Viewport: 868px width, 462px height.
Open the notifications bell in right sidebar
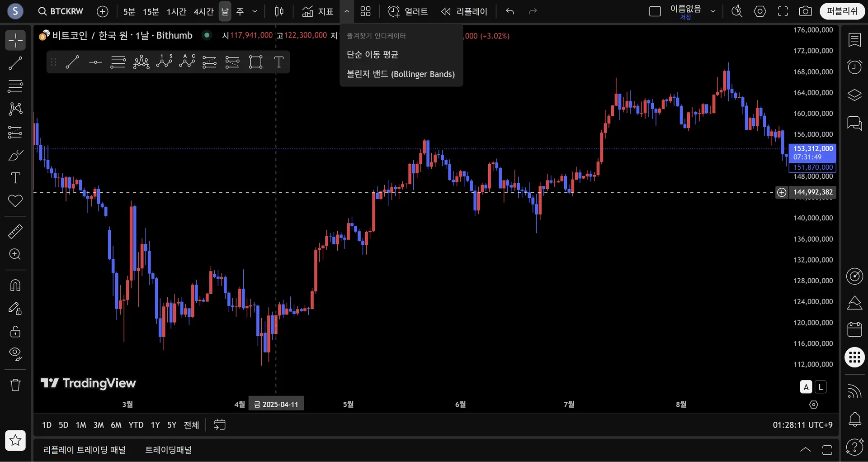click(854, 419)
